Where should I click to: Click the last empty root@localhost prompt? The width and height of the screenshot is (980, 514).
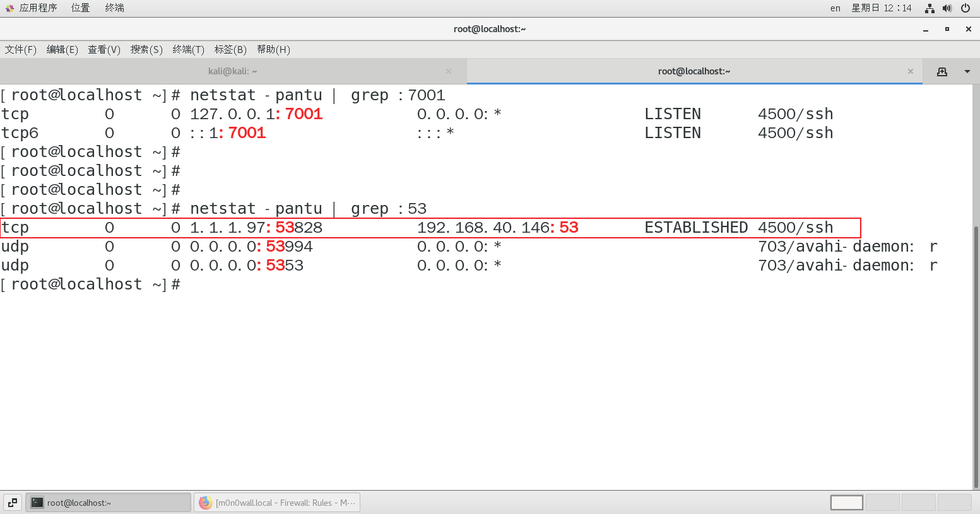pos(90,284)
